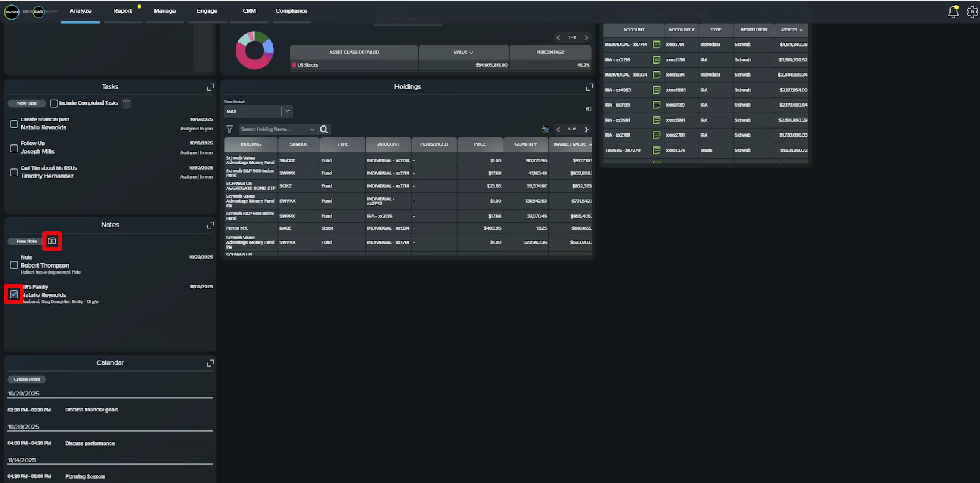Expand the Holdings panel to full view
The width and height of the screenshot is (980, 483).
589,88
